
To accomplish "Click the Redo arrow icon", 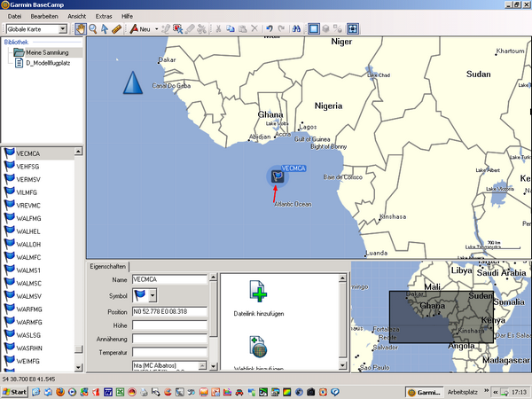I will coord(281,29).
